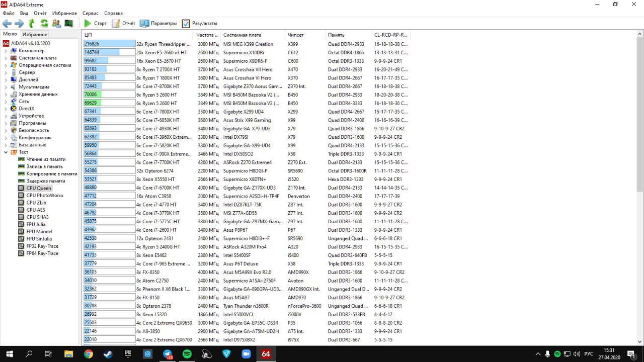Screen dimensions: 644x362
Task: Open Zoom from the taskbar
Action: pyautogui.click(x=246, y=354)
